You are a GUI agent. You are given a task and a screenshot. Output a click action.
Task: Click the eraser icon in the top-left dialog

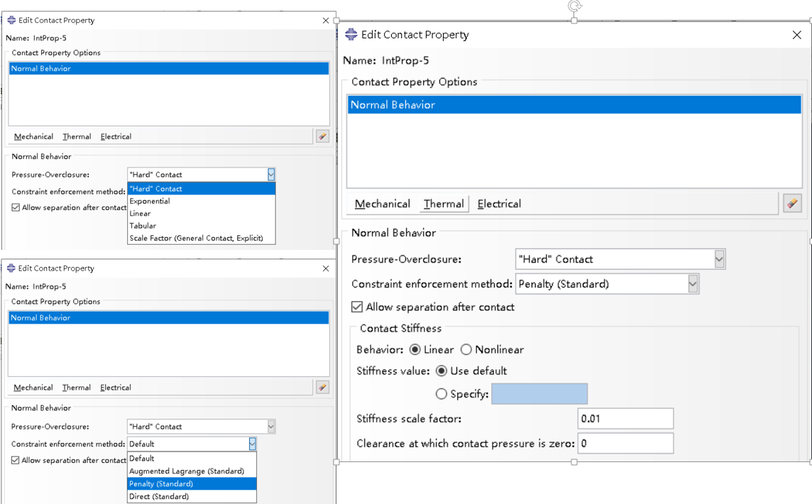coord(322,136)
